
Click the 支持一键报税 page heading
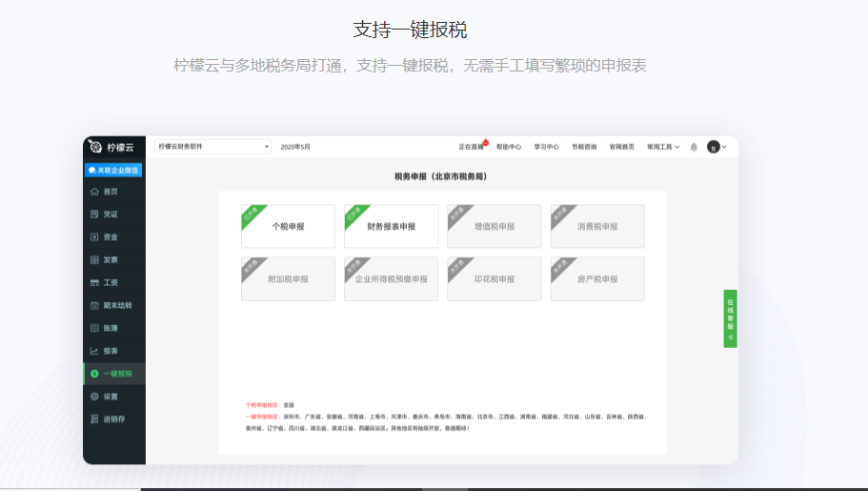click(x=411, y=30)
